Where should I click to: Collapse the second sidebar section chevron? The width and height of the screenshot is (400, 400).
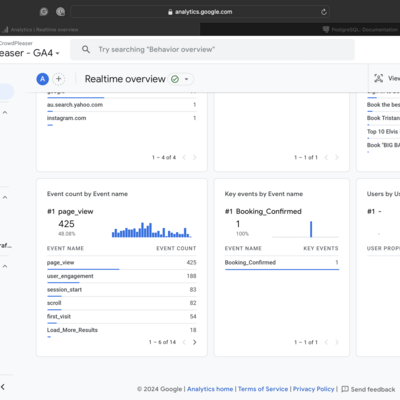click(x=5, y=197)
